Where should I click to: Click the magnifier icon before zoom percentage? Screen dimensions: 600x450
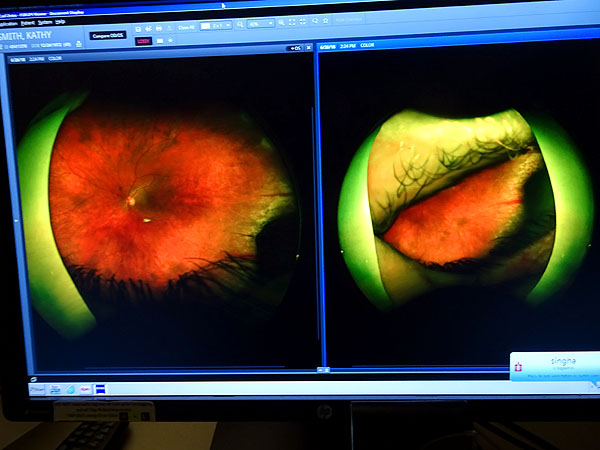(x=240, y=24)
